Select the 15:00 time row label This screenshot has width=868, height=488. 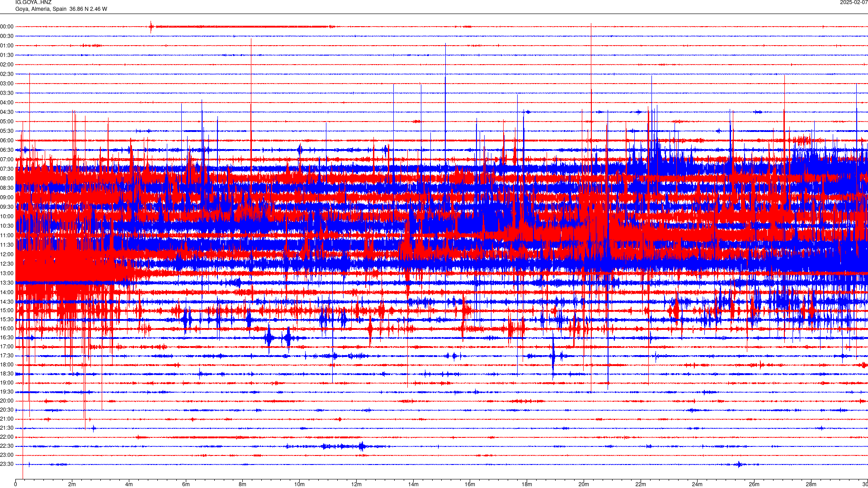tap(7, 310)
